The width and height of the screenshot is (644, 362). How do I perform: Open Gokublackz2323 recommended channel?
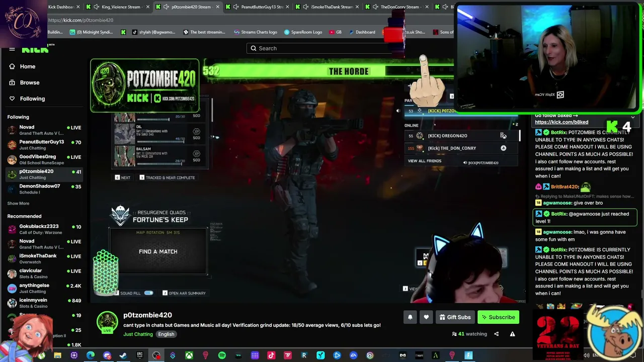[44, 229]
